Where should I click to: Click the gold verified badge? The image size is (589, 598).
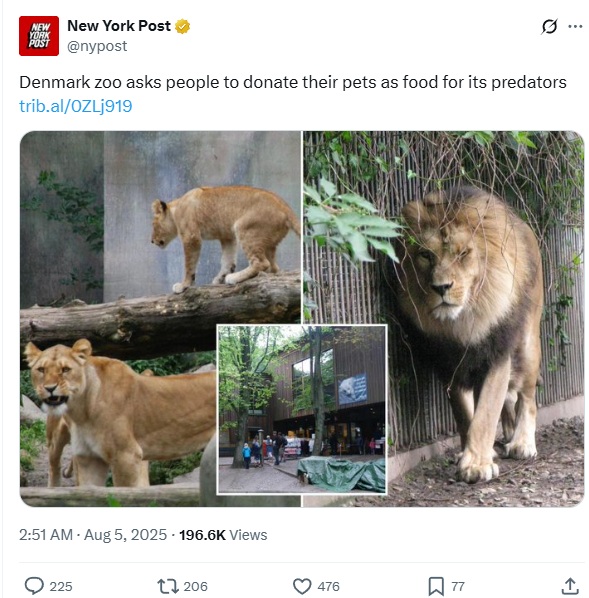pos(182,26)
